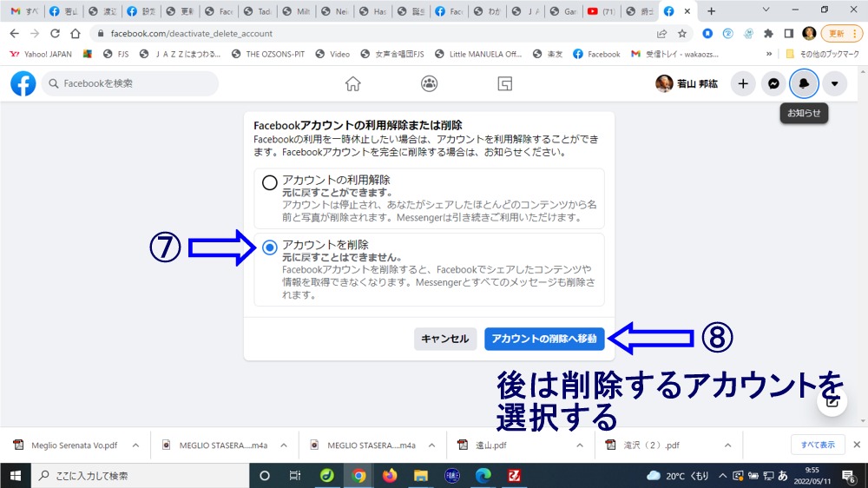Image resolution: width=868 pixels, height=488 pixels.
Task: Click the Chrome profile avatar
Action: (809, 33)
